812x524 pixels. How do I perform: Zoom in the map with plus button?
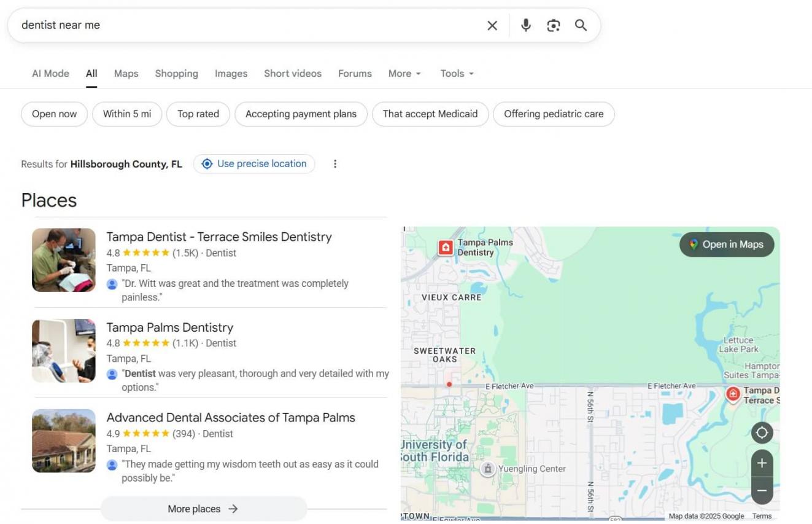[x=762, y=463]
